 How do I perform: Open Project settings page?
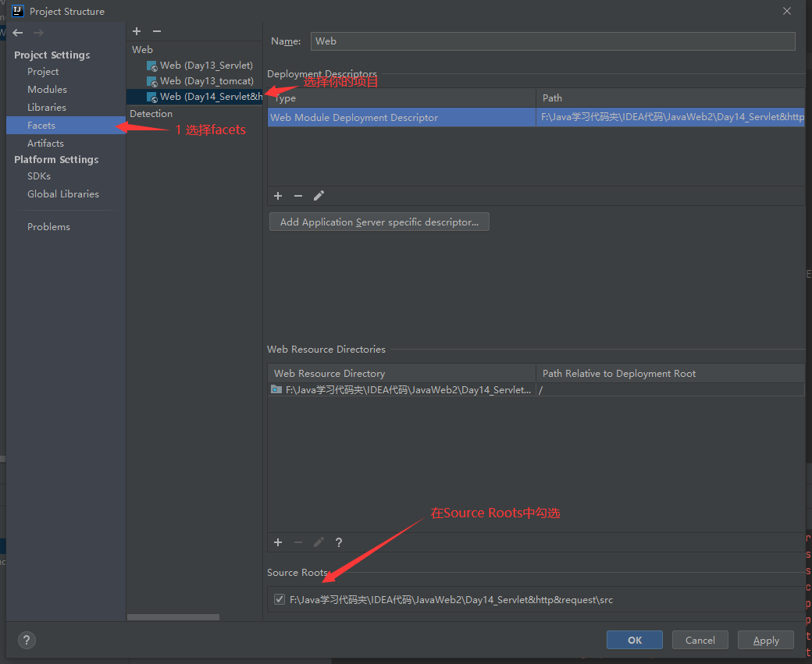pos(43,72)
